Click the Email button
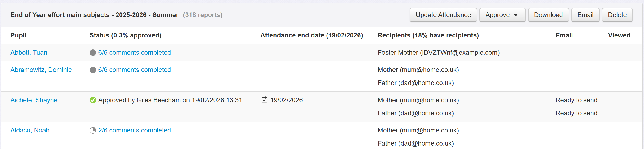644x149 pixels. coord(585,15)
